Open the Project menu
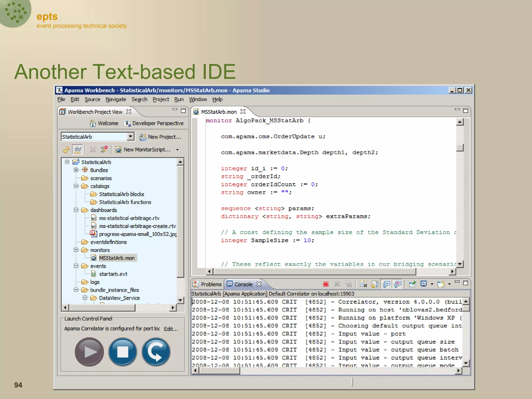The width and height of the screenshot is (532, 399). point(161,99)
